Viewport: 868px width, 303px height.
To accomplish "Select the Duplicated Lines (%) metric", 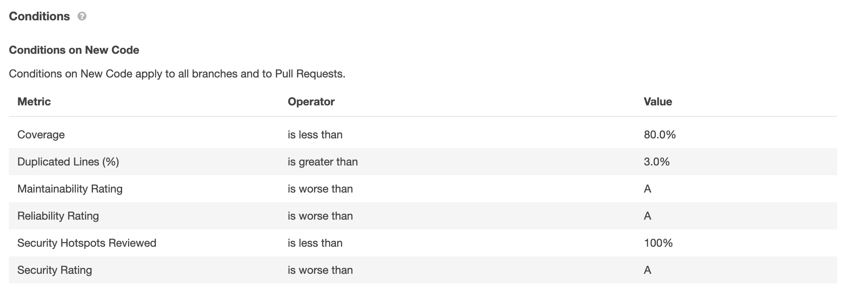I will pyautogui.click(x=68, y=162).
